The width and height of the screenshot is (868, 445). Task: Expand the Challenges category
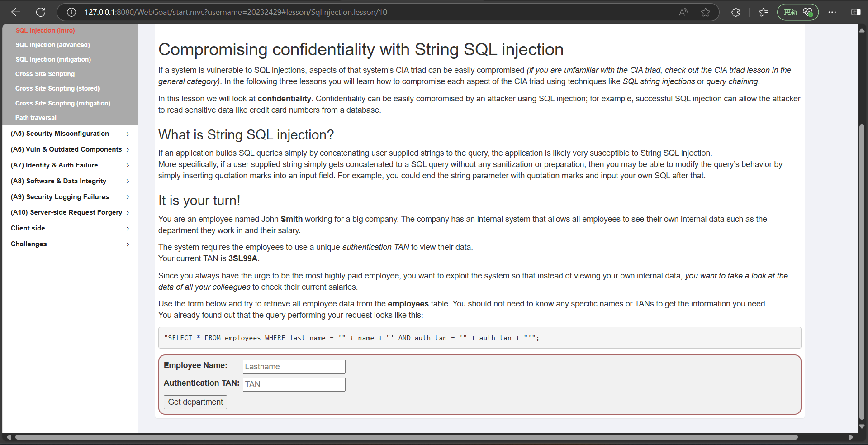point(70,244)
